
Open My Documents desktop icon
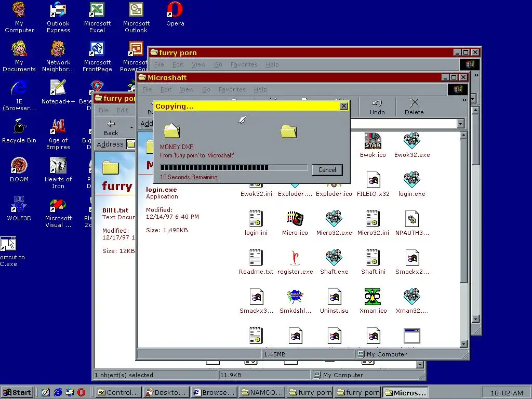[x=19, y=56]
